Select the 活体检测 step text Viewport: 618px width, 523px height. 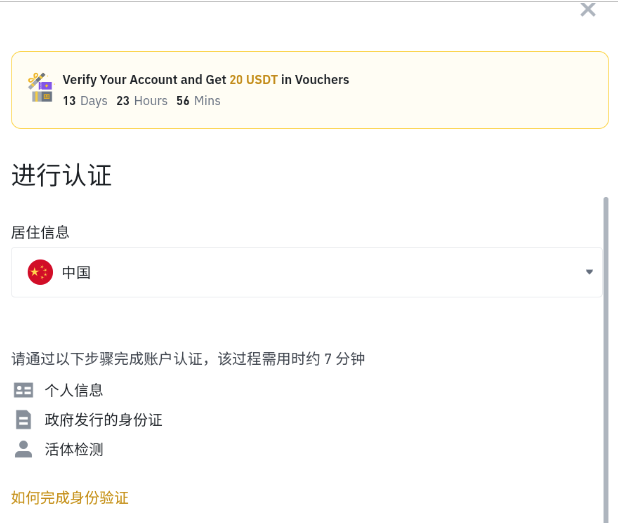74,450
